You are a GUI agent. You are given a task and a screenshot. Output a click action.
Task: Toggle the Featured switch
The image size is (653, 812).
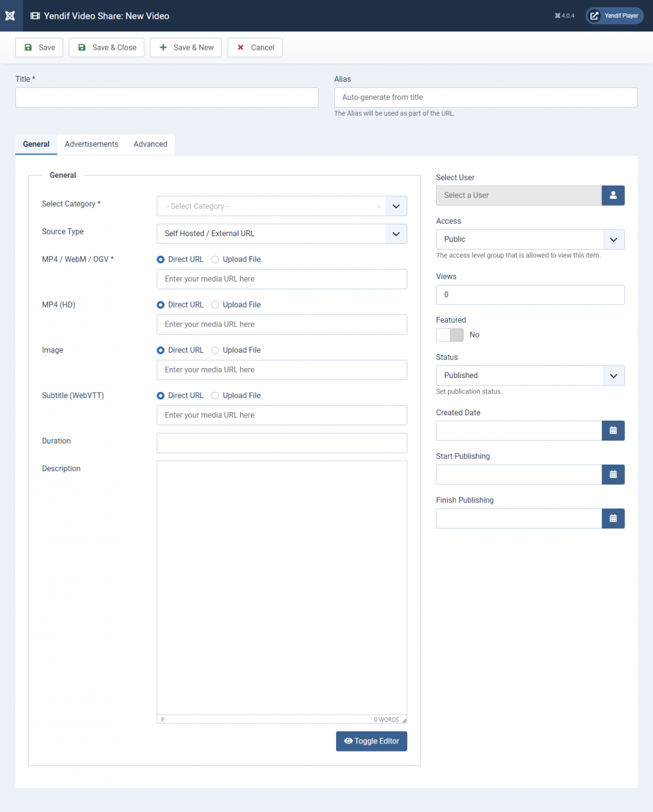pyautogui.click(x=450, y=335)
